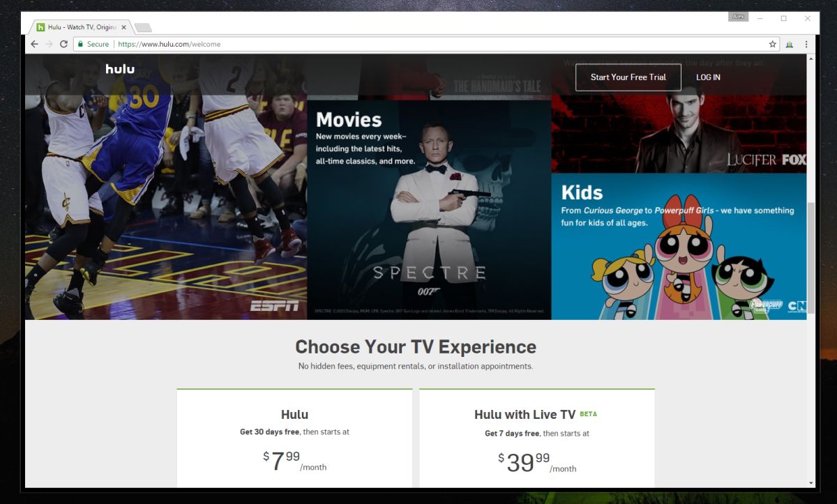The image size is (837, 504).
Task: Click the Start Your Free Trial button
Action: click(x=628, y=77)
